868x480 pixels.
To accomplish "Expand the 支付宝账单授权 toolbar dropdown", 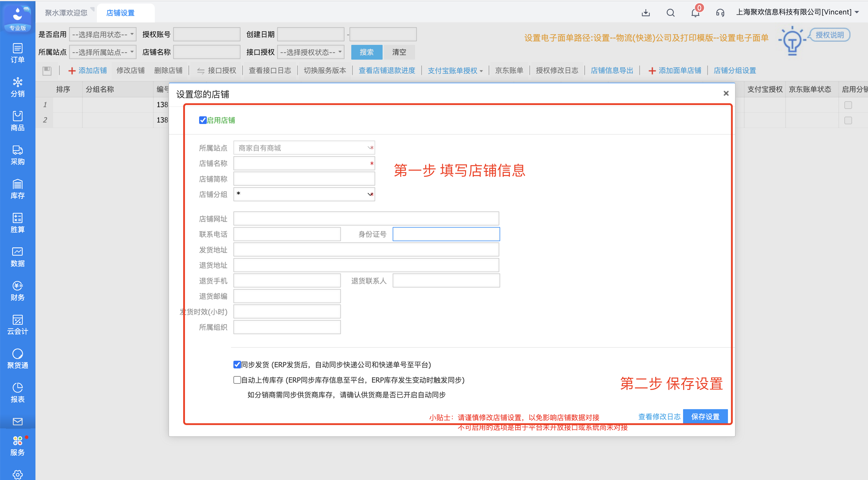I will (455, 71).
